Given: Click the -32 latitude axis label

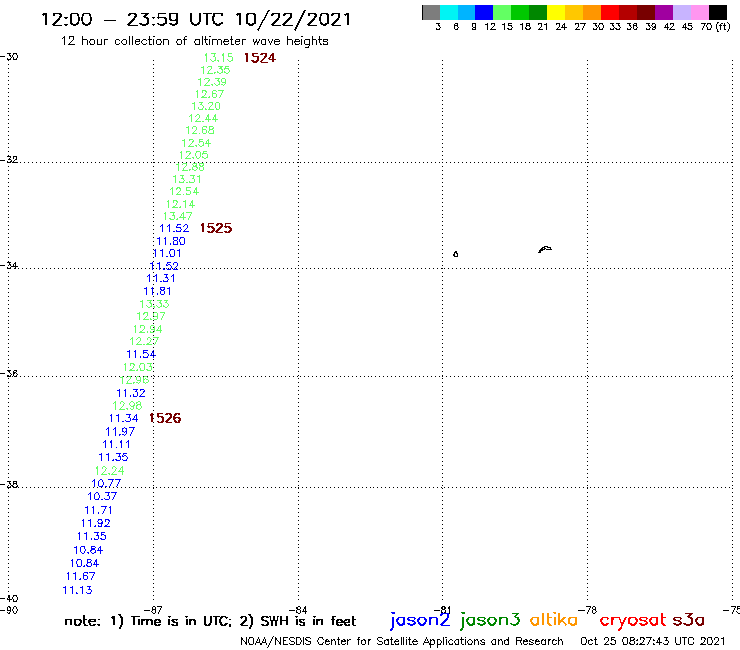Looking at the screenshot, I should click(x=9, y=159).
